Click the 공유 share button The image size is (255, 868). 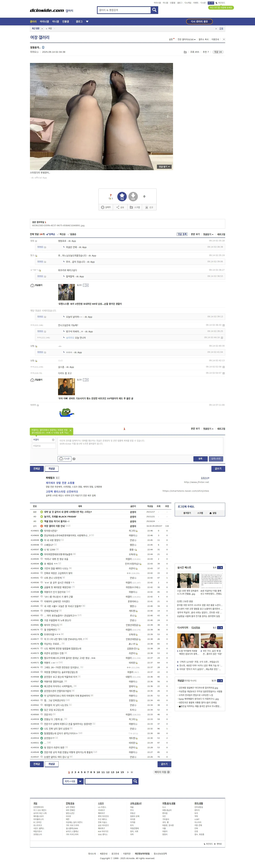point(120,207)
